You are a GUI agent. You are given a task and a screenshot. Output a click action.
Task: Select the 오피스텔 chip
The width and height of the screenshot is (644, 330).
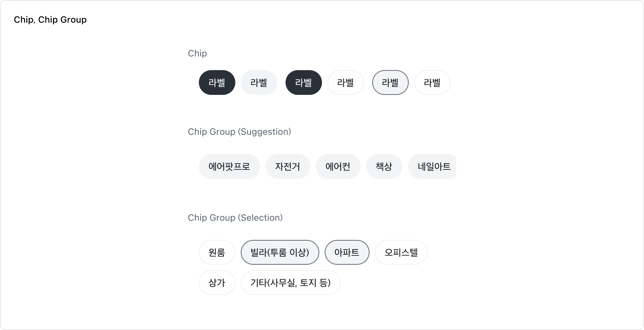click(401, 252)
